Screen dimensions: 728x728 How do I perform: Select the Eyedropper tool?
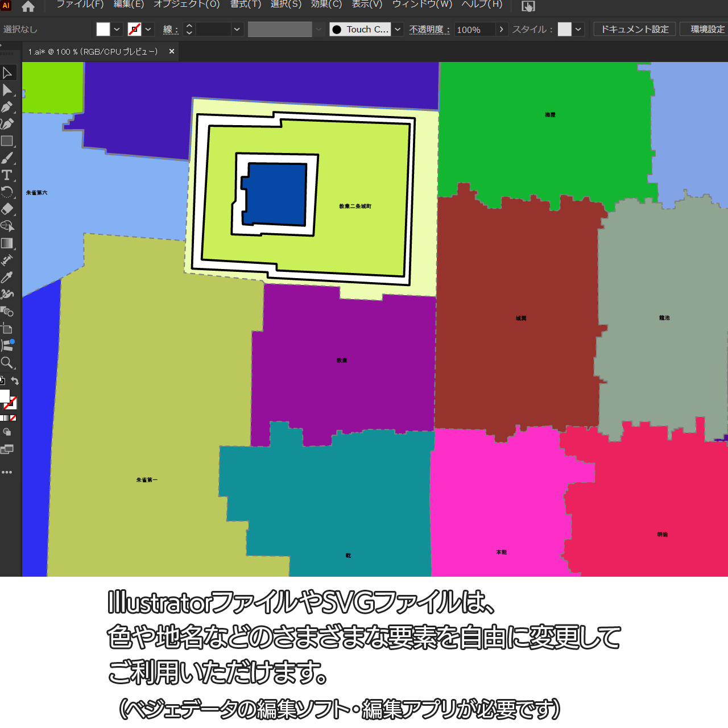click(x=7, y=278)
